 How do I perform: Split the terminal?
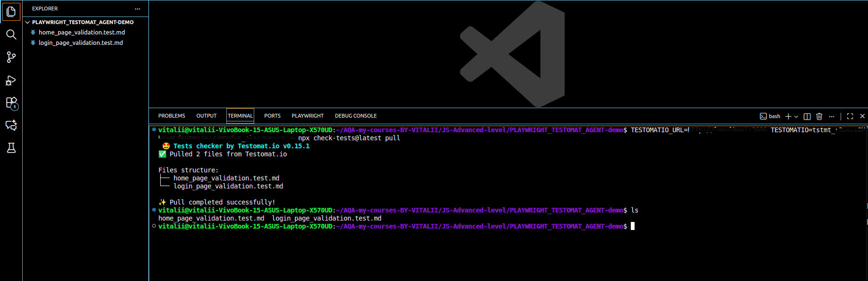tap(807, 116)
